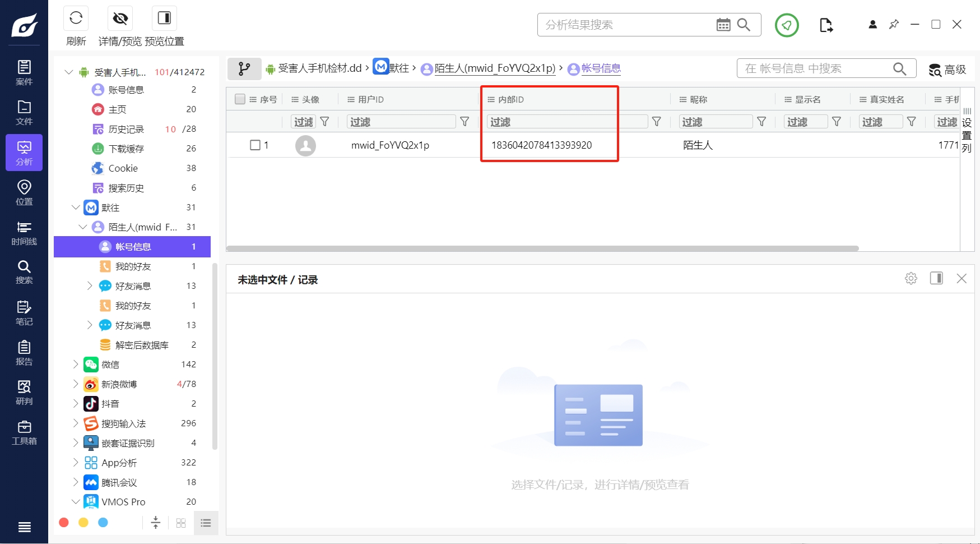Click the settings gear in preview panel
Viewport: 980px width, 544px height.
(x=911, y=278)
